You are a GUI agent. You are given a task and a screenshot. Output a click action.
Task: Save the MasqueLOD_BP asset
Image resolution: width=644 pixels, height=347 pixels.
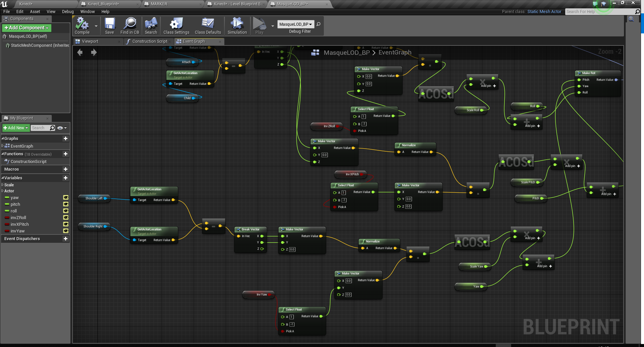[110, 26]
